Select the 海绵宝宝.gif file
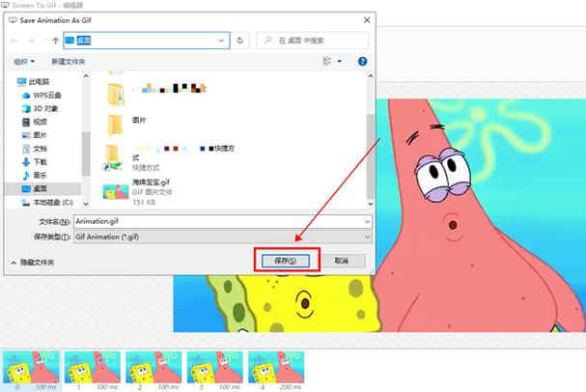This screenshot has width=586, height=392. click(x=137, y=192)
